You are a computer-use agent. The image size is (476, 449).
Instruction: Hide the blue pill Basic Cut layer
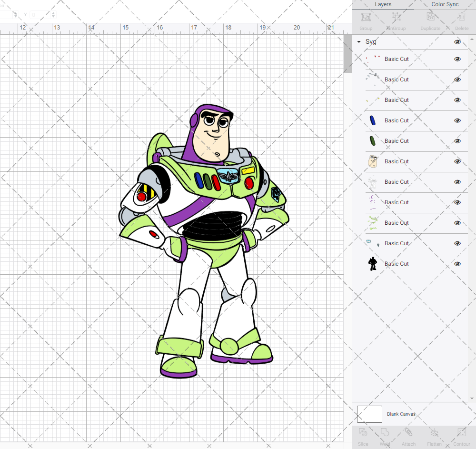pyautogui.click(x=457, y=120)
